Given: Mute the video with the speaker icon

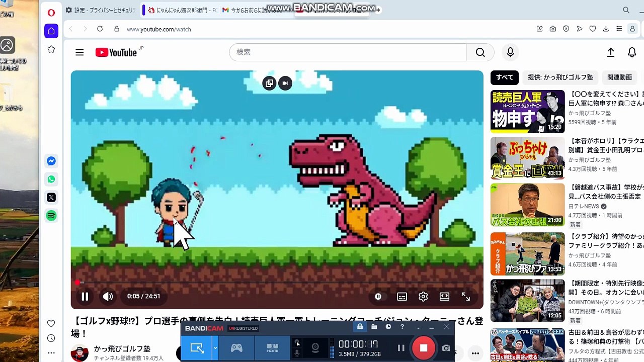Looking at the screenshot, I should coord(108,297).
